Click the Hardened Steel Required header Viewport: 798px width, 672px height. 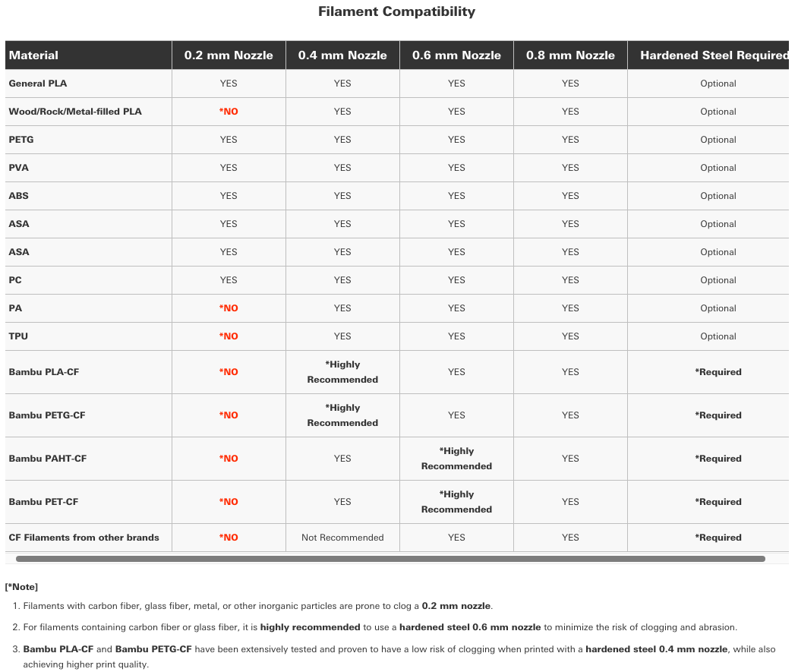click(x=714, y=55)
